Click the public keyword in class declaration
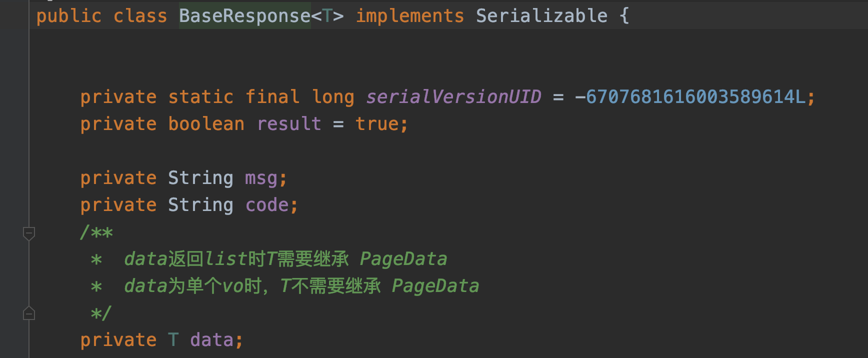 68,16
